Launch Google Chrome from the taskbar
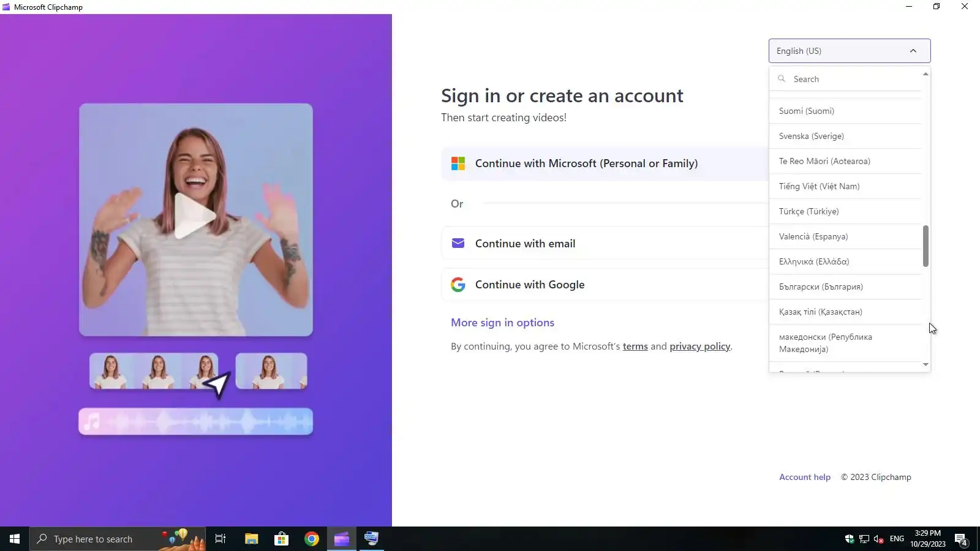The height and width of the screenshot is (551, 980). (312, 539)
